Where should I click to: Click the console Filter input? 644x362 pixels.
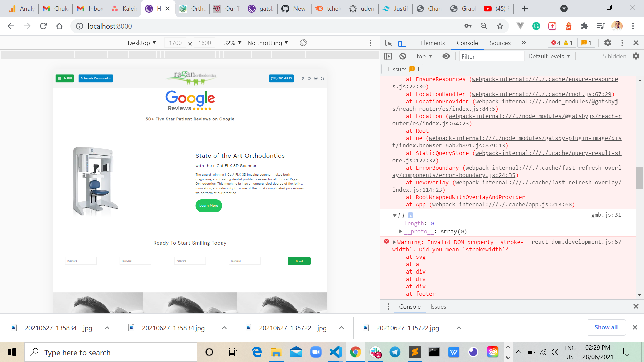tap(491, 56)
